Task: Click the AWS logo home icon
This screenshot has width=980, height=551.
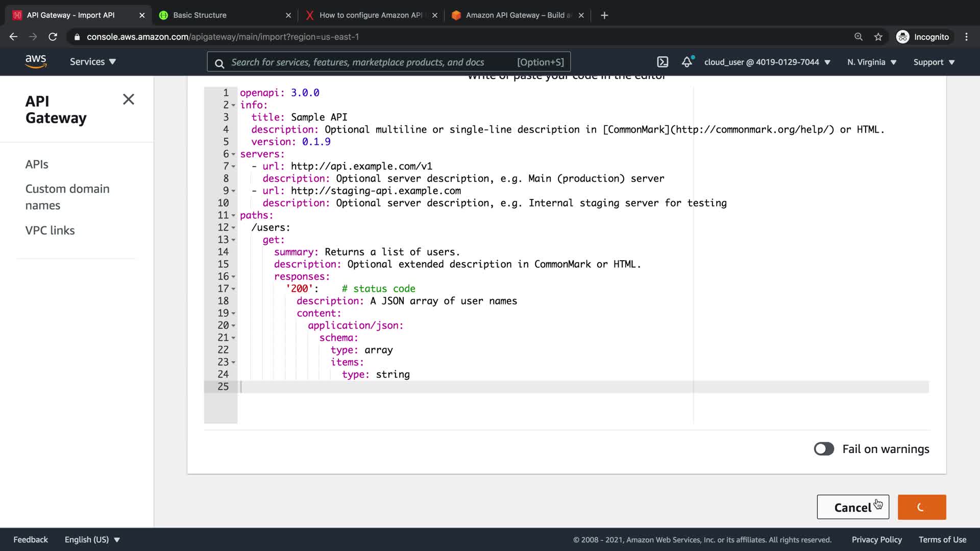Action: (x=36, y=62)
